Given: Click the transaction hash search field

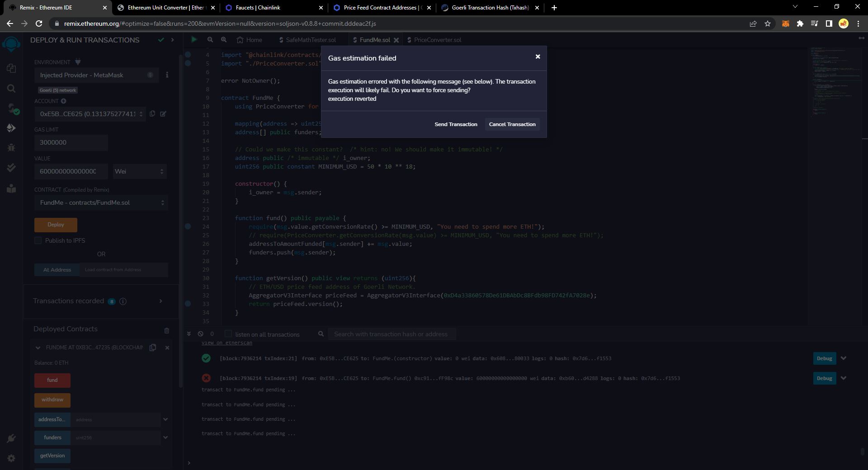Looking at the screenshot, I should [392, 334].
